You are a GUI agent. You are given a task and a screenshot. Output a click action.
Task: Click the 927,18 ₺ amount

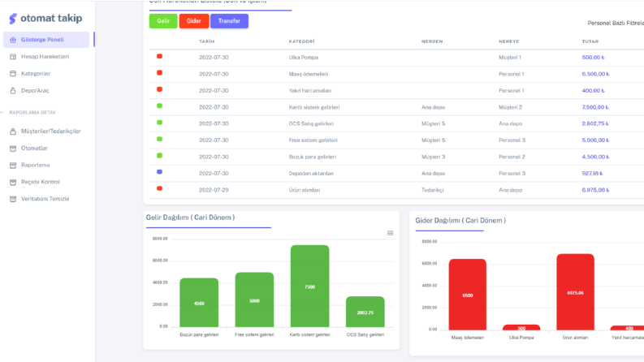(x=592, y=173)
